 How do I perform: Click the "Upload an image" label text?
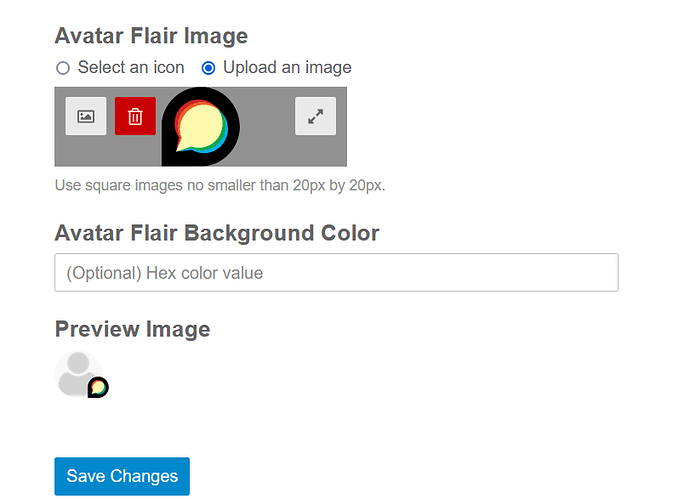pyautogui.click(x=287, y=67)
